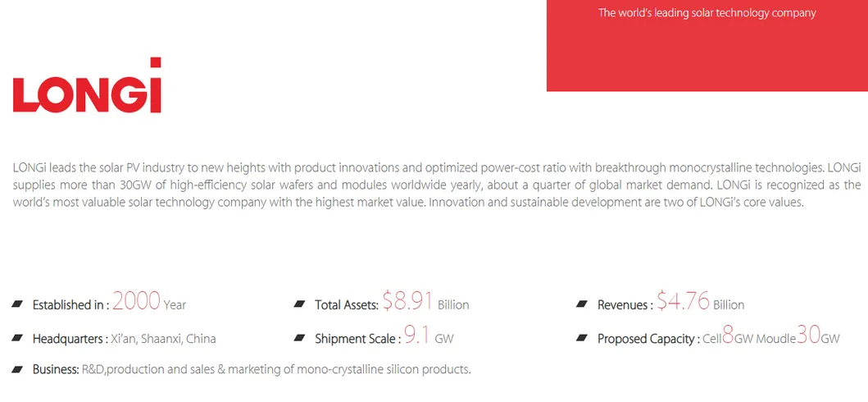
Task: Click the Proposed Capacity label
Action: [x=648, y=339]
